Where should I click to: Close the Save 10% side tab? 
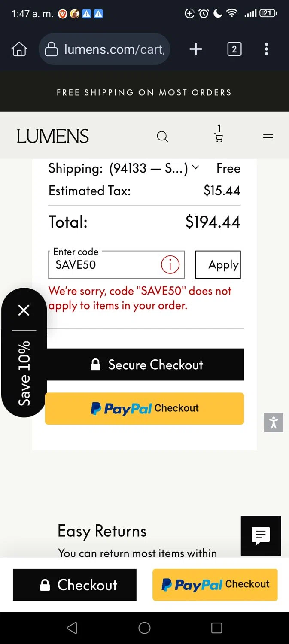pos(24,310)
